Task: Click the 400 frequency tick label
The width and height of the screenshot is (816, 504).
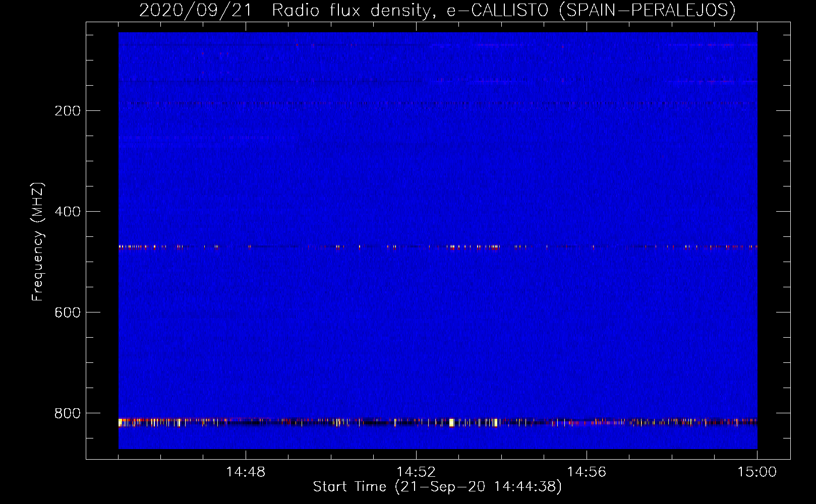Action: (x=68, y=212)
